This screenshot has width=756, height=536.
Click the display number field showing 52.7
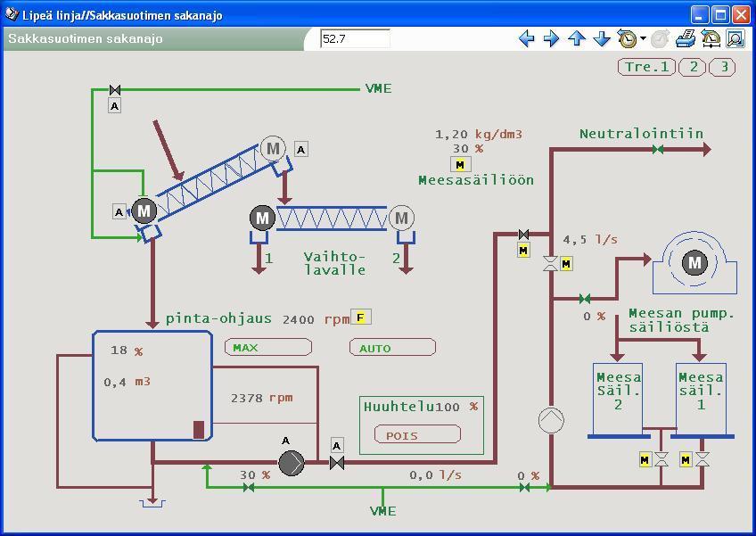[x=355, y=38]
